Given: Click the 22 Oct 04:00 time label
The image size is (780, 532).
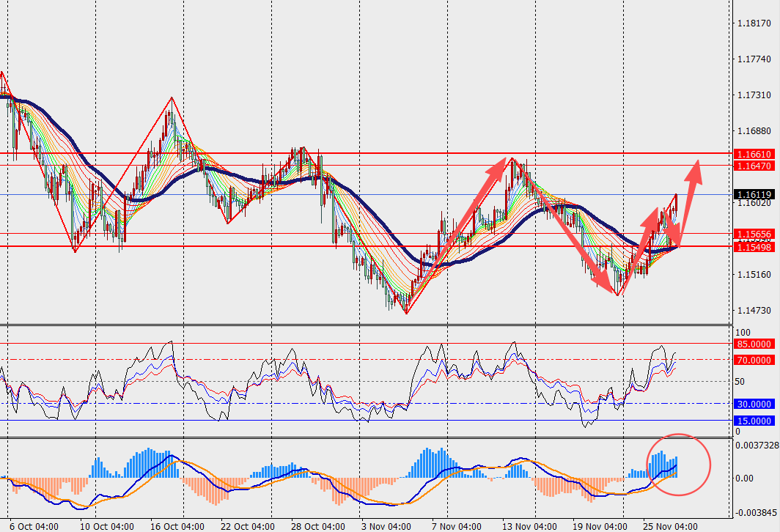Looking at the screenshot, I should coord(248,527).
